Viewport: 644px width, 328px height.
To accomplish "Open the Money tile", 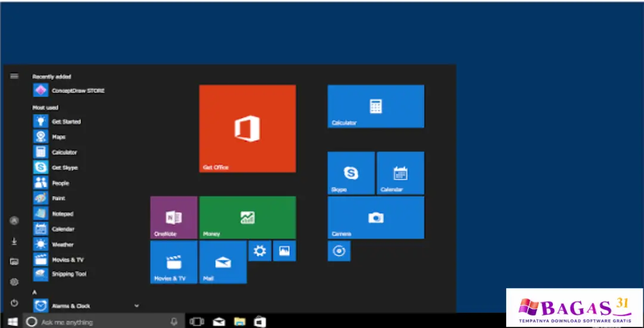I will pyautogui.click(x=247, y=218).
